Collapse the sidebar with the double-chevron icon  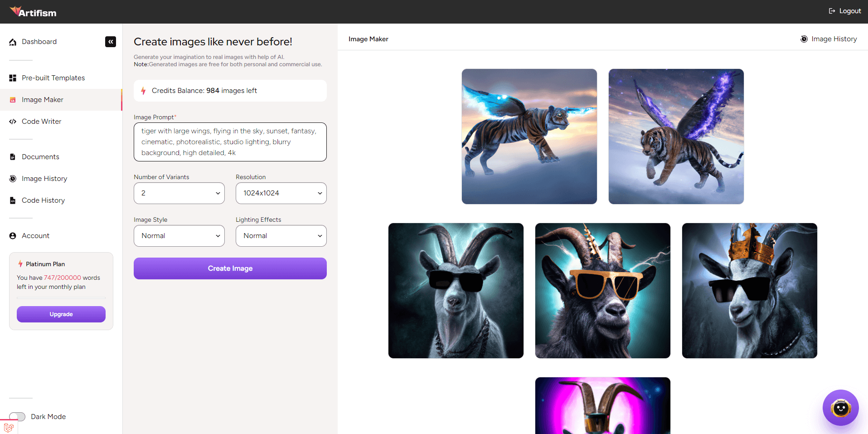pos(111,42)
